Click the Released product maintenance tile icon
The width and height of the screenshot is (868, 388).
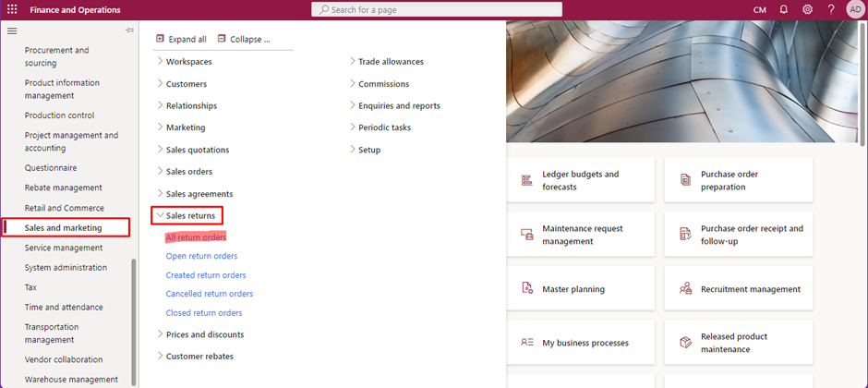tap(685, 343)
